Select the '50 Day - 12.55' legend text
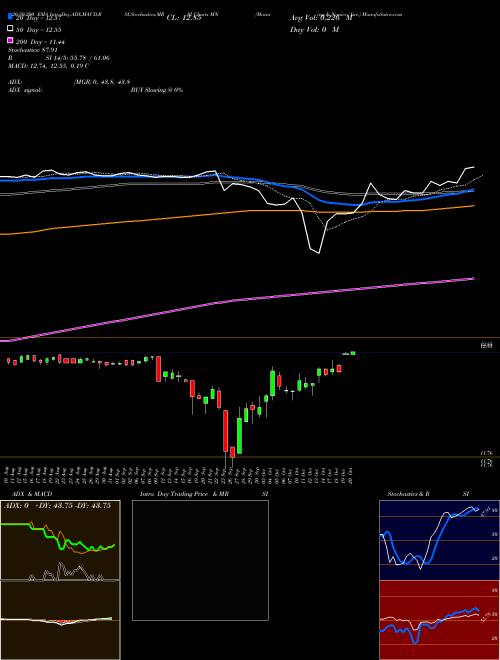 38,30
